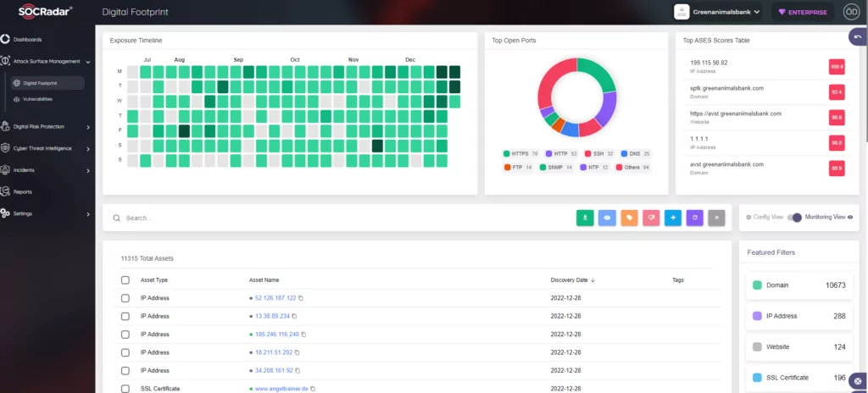Click the Incidents sidebar icon
The width and height of the screenshot is (868, 393).
coord(5,170)
